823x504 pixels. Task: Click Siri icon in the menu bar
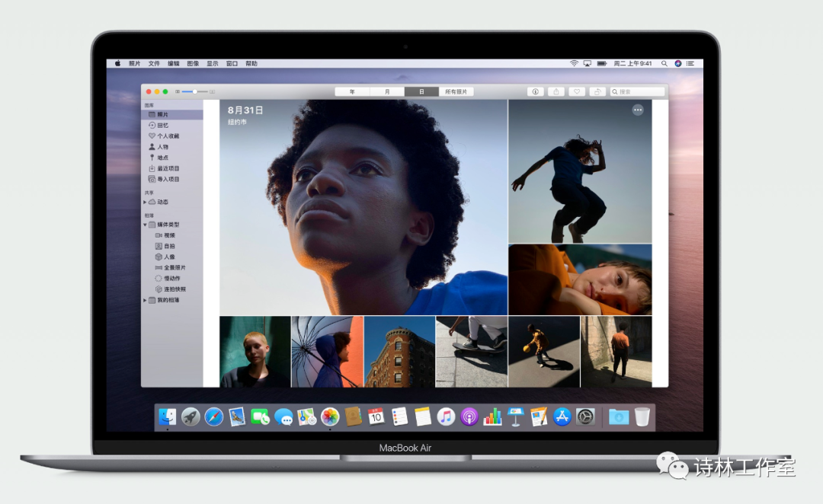[678, 63]
